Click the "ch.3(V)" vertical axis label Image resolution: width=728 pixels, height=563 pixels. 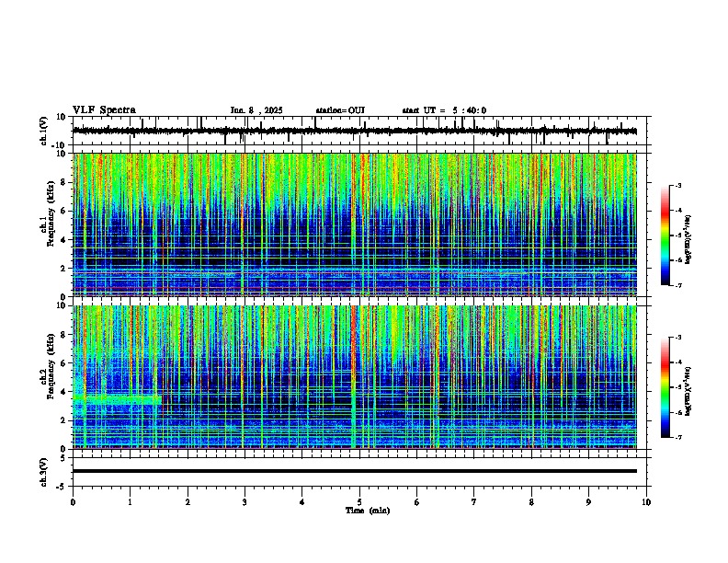44,472
